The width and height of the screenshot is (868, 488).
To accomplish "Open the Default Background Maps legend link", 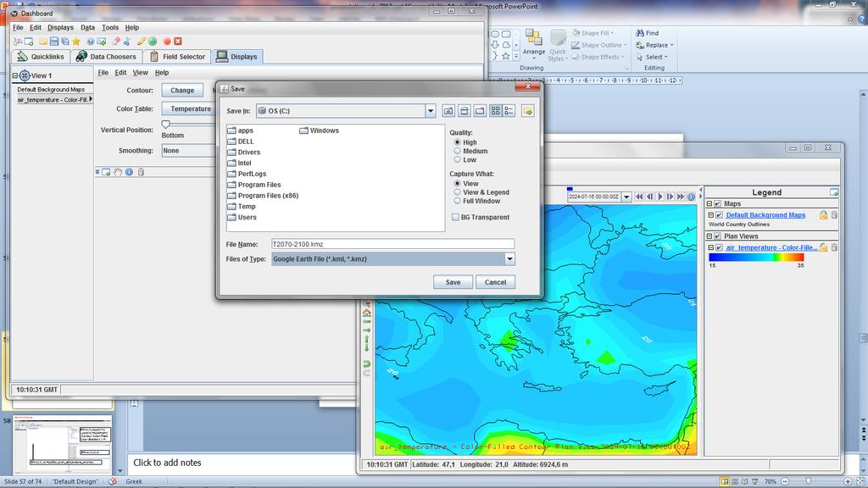I will tap(765, 215).
